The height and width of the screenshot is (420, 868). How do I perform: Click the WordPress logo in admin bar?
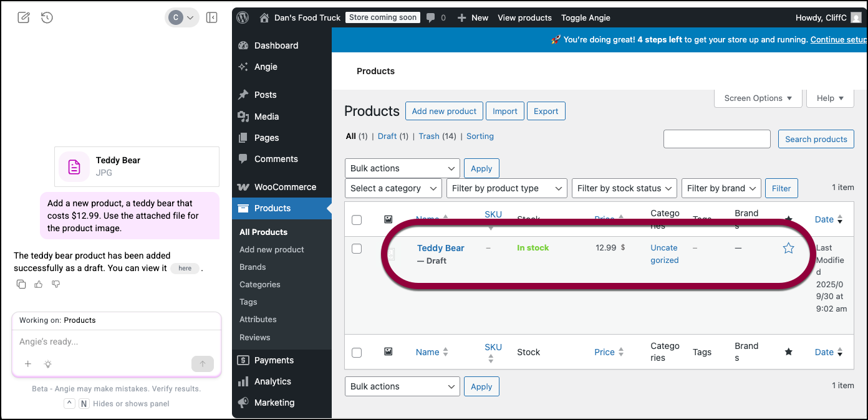coord(243,17)
